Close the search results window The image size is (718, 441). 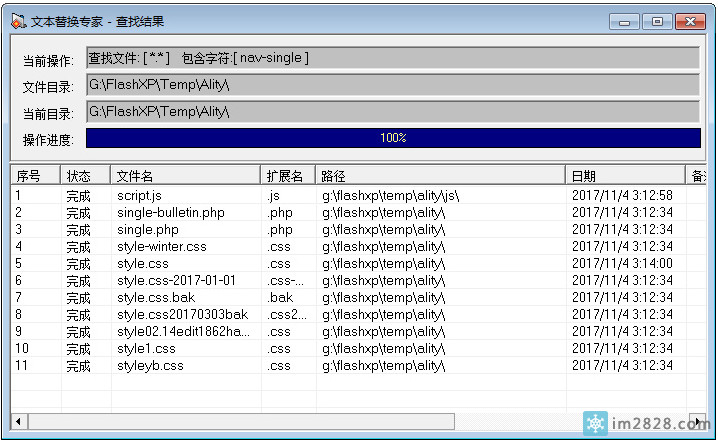(x=690, y=20)
